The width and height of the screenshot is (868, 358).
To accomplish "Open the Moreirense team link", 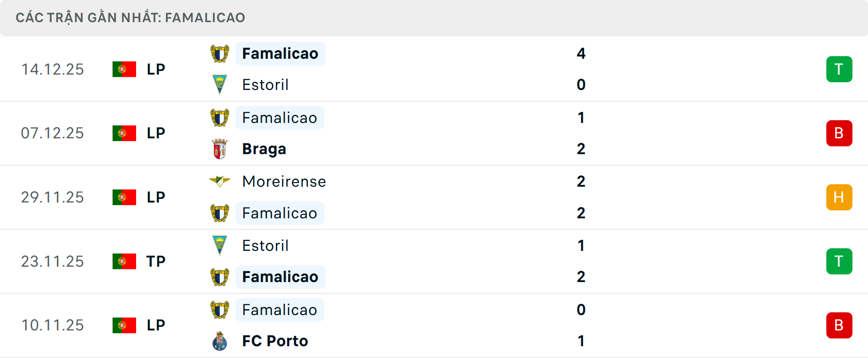I will click(284, 181).
